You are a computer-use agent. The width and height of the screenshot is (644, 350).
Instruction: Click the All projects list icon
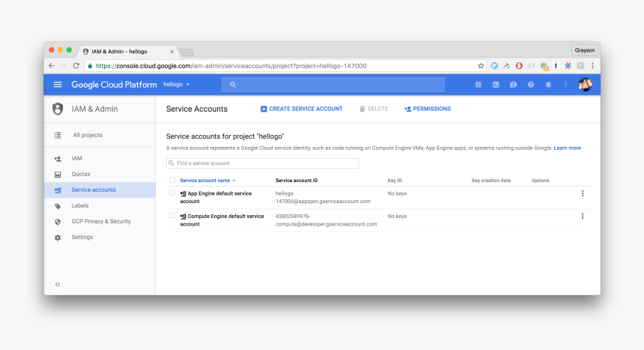58,135
